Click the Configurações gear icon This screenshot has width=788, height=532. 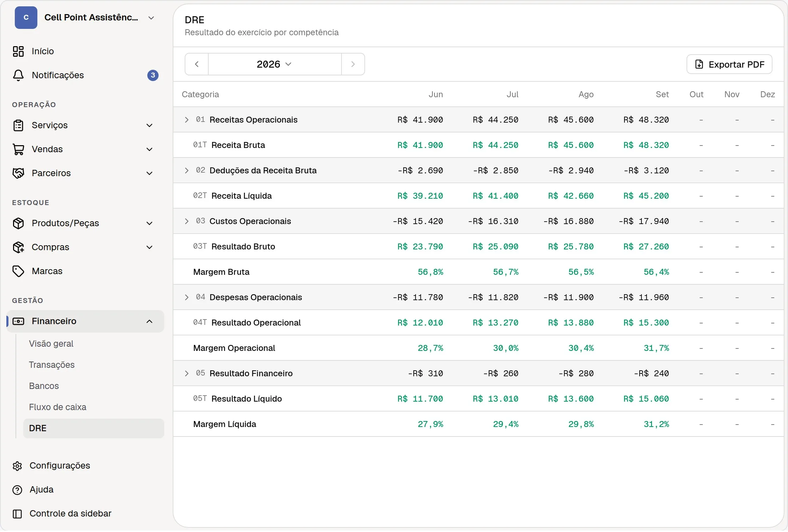(17, 466)
